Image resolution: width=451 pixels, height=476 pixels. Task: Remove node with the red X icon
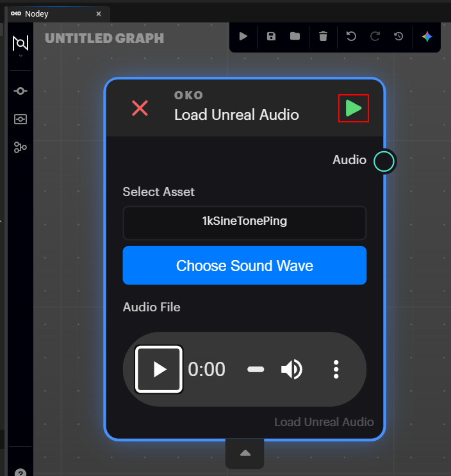140,108
